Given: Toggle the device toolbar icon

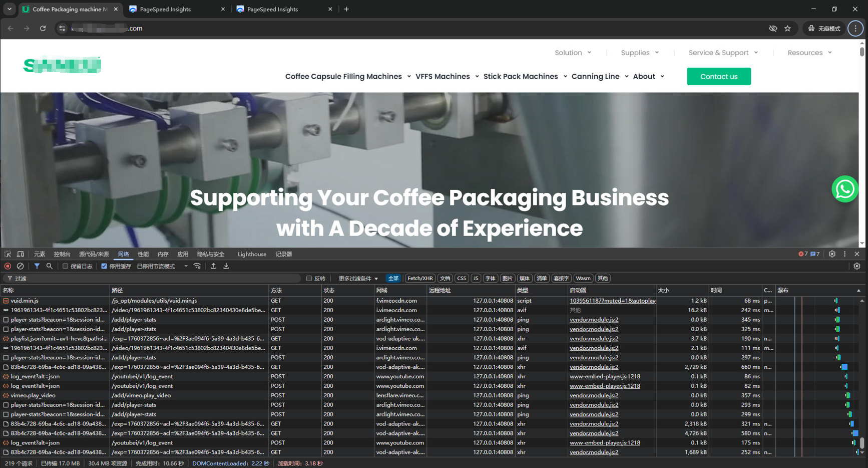Looking at the screenshot, I should click(x=21, y=254).
